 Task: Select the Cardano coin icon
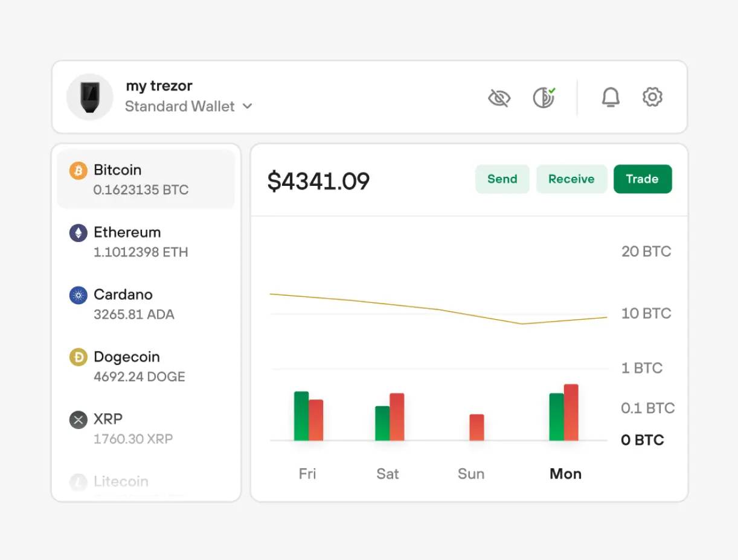[x=77, y=295]
